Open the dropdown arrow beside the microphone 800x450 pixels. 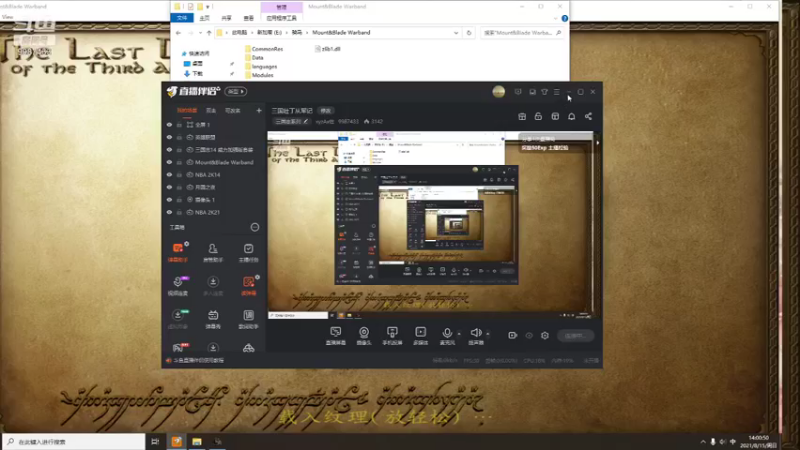(459, 334)
